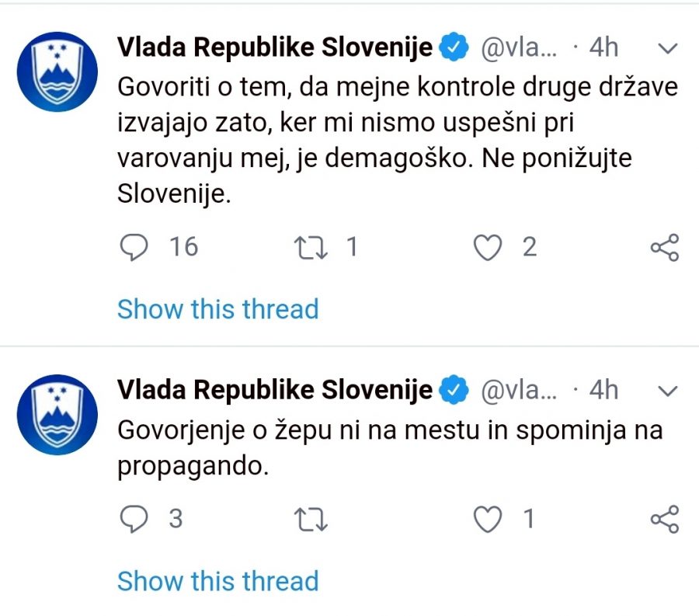Open options chevron on first tweet
Screen dimensions: 699x616
(667, 48)
